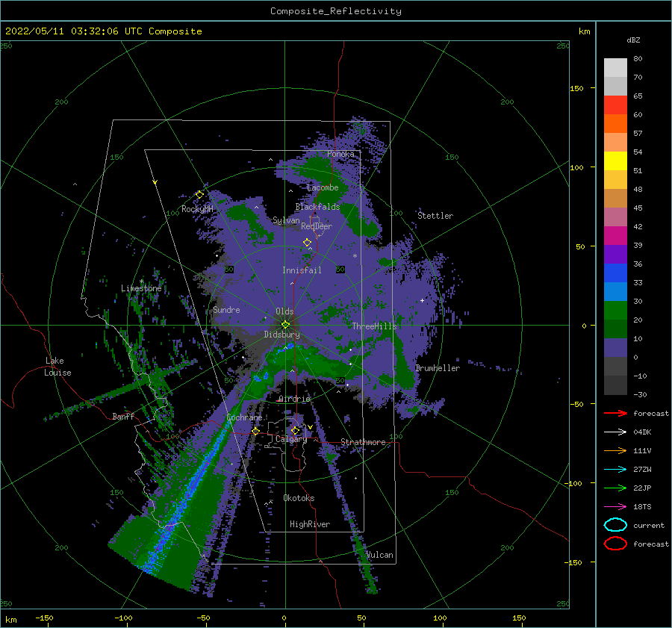Click the yellow diamond marker near RockyMH

point(199,195)
